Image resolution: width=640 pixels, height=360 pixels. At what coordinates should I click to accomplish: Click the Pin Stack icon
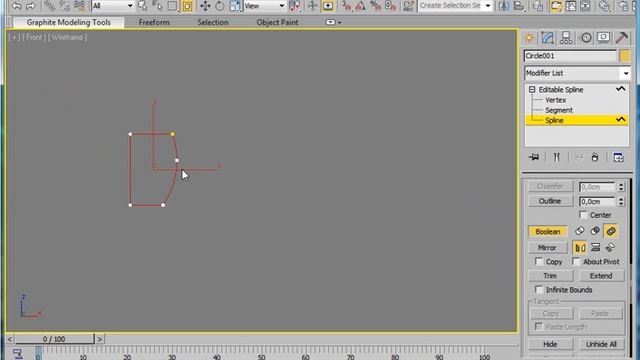pos(534,157)
